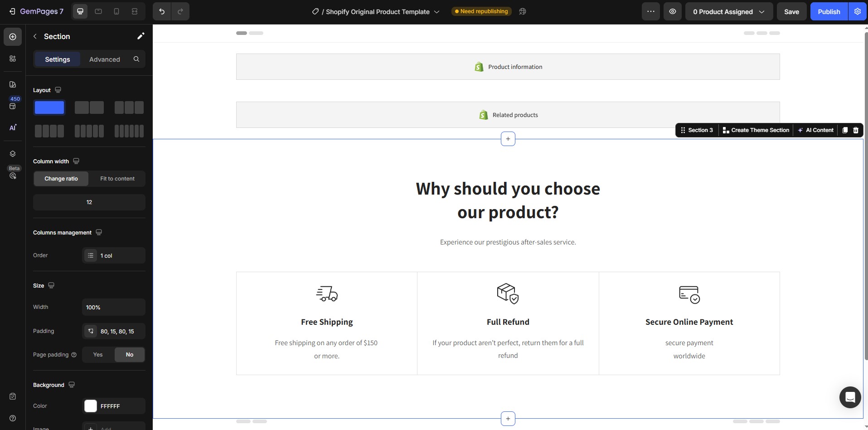Switch to the Advanced tab

click(x=104, y=59)
